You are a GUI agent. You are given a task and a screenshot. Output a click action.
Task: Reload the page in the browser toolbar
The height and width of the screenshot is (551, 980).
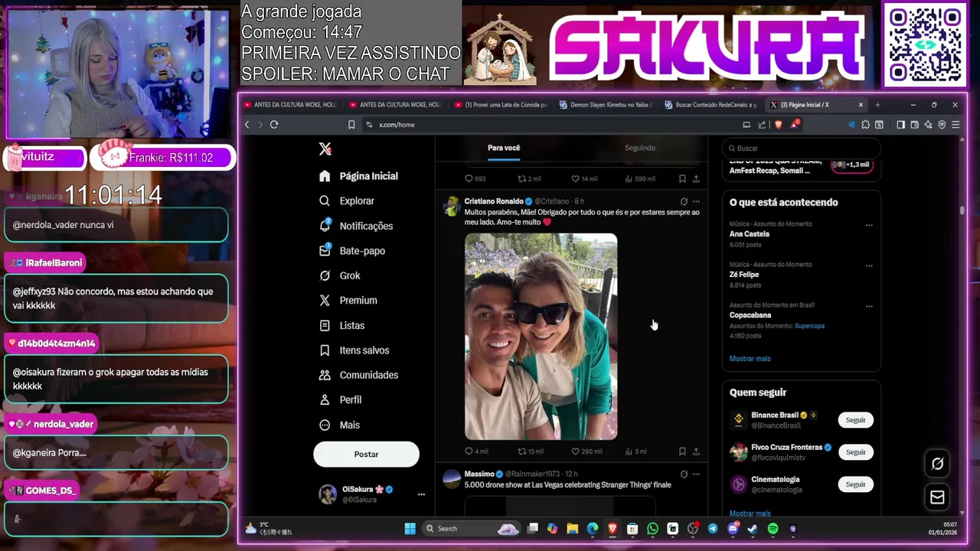pyautogui.click(x=274, y=125)
